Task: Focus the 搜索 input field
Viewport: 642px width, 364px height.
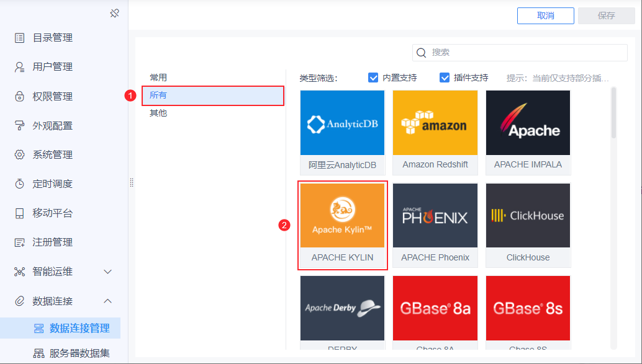Action: (x=520, y=53)
